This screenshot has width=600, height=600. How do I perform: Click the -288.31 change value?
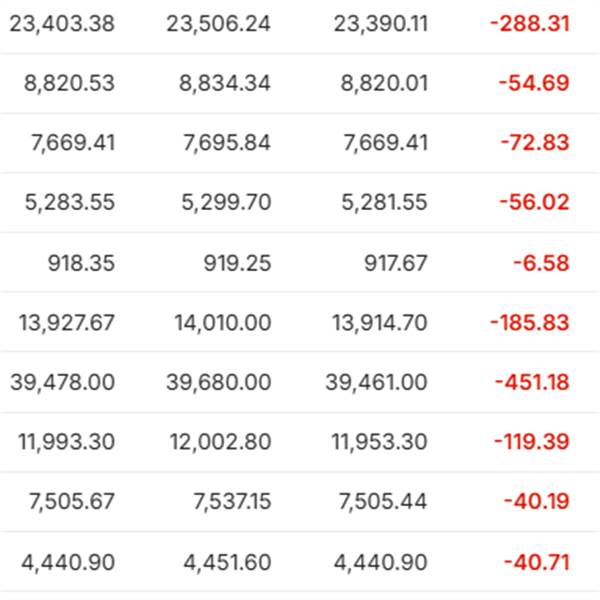click(x=530, y=24)
